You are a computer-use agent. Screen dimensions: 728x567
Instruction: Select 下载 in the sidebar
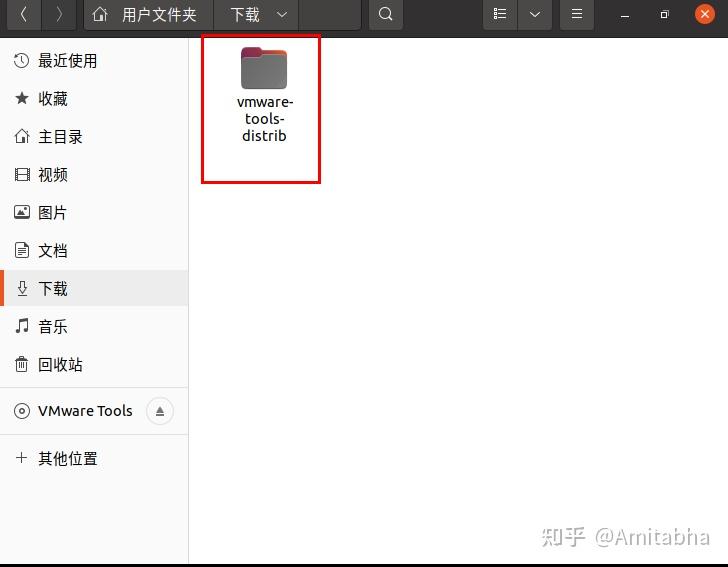94,288
